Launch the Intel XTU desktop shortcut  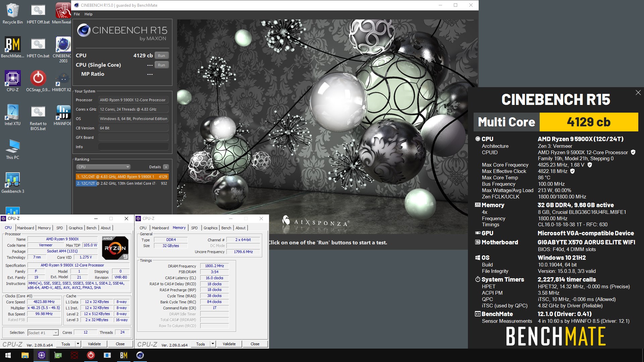pyautogui.click(x=12, y=115)
